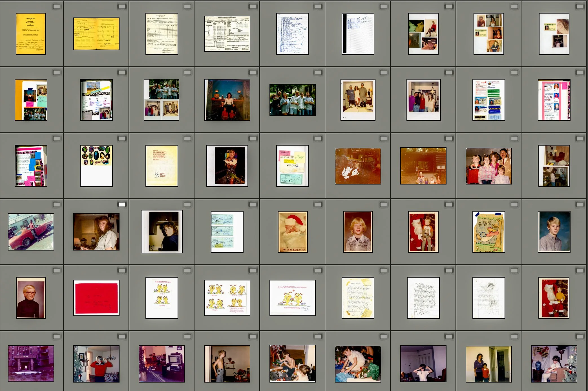Select the boy with glasses portrait thumbnail
Viewport: 588px width, 391px height.
[31, 298]
